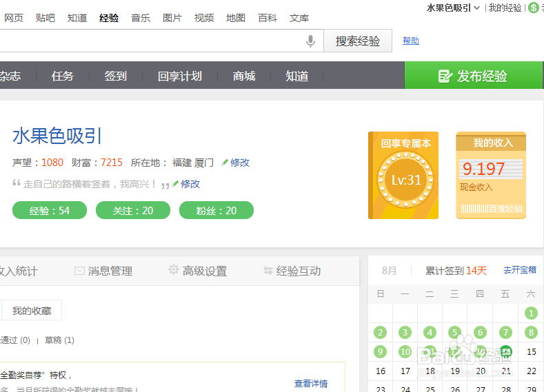The width and height of the screenshot is (544, 392).
Task: Select the 草稿 (1) filter
Action: 59,340
